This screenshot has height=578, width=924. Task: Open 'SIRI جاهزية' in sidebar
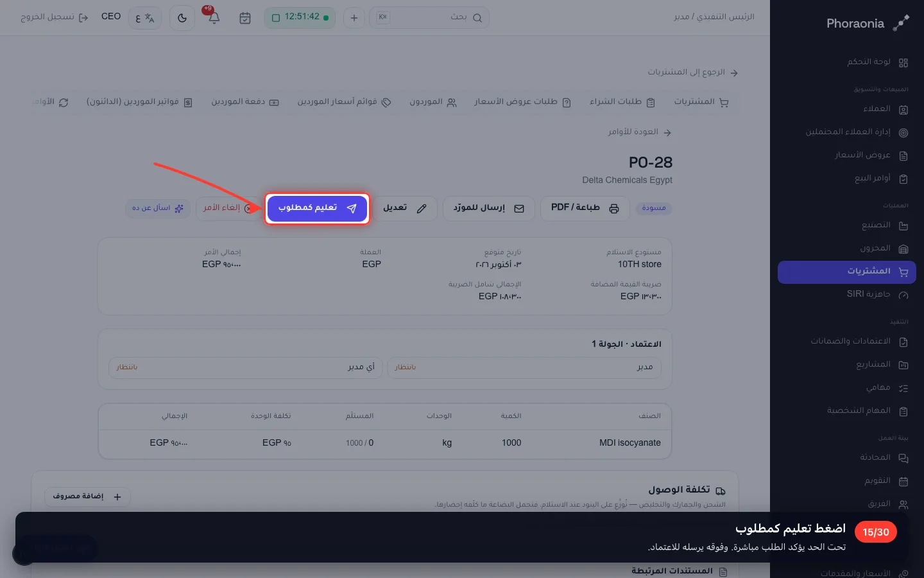tap(846, 295)
